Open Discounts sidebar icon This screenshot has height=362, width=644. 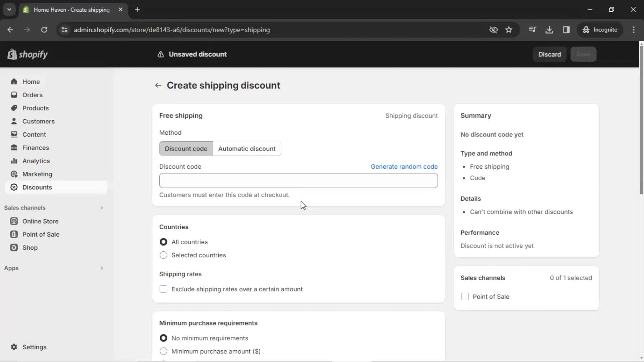click(14, 187)
